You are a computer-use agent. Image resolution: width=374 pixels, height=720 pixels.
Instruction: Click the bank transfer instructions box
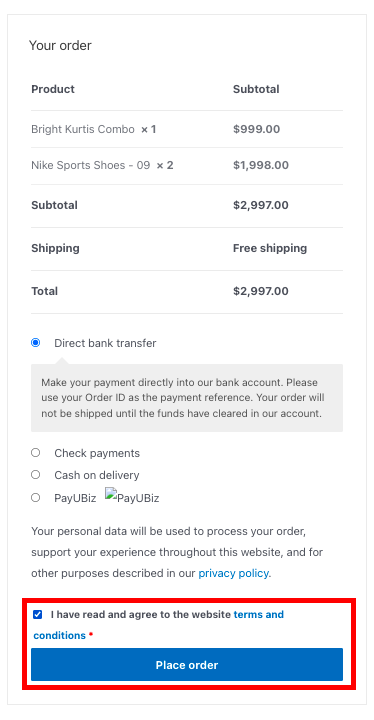click(187, 398)
